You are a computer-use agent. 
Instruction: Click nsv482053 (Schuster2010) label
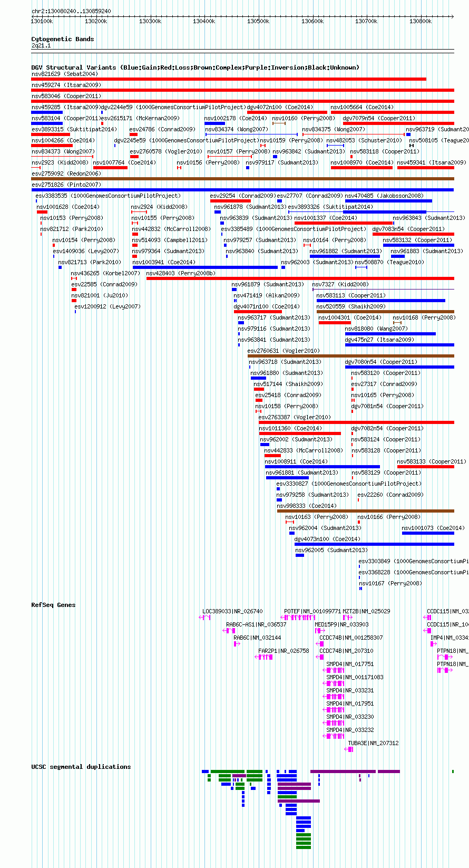pos(364,140)
